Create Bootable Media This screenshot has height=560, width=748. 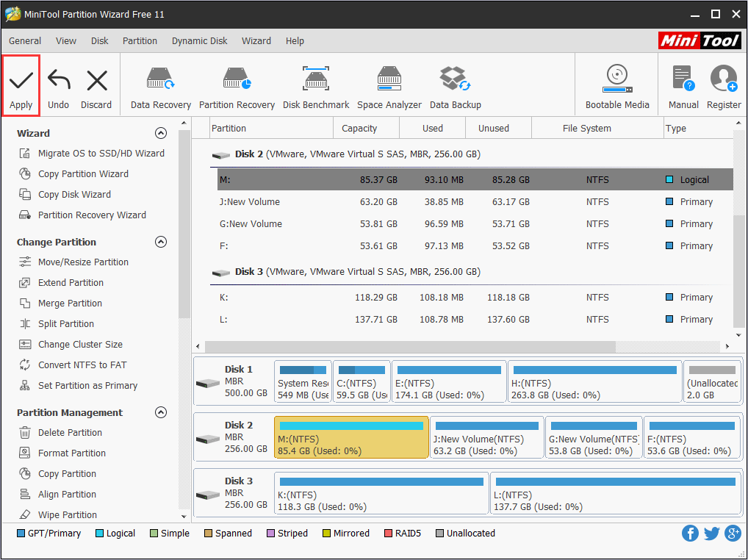(x=617, y=87)
